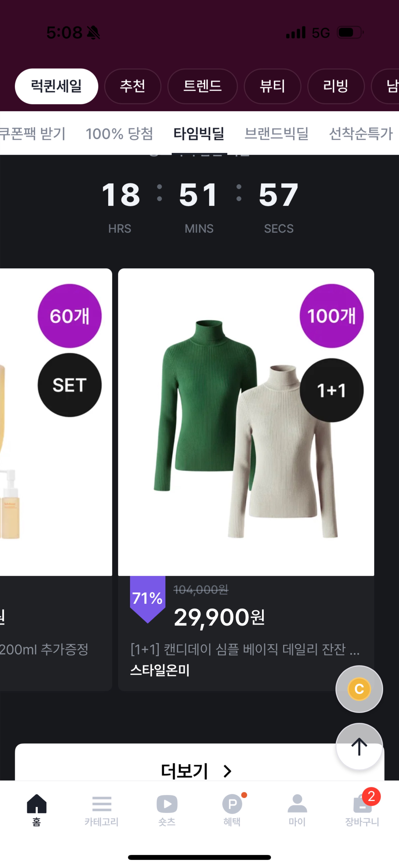This screenshot has width=399, height=868.
Task: Open the 스타일온미 brand link
Action: (160, 670)
